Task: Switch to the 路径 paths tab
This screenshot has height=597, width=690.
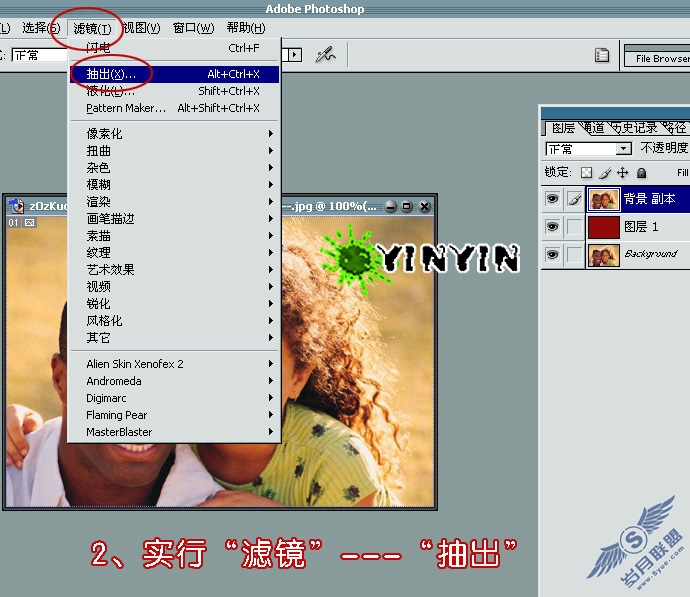Action: pos(674,128)
